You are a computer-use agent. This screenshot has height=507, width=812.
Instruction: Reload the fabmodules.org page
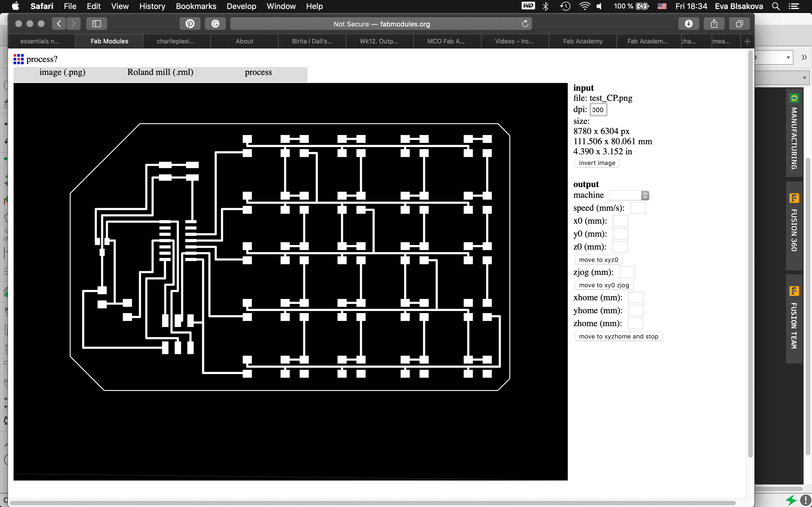click(x=525, y=24)
